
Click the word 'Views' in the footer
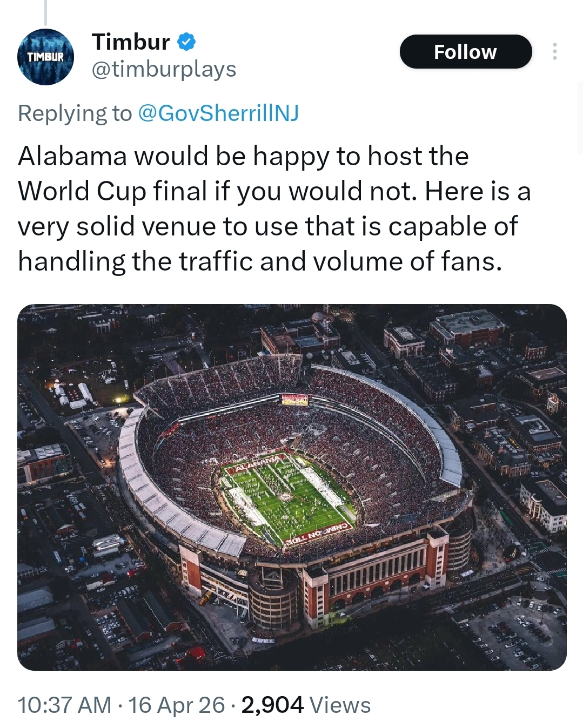[x=340, y=705]
